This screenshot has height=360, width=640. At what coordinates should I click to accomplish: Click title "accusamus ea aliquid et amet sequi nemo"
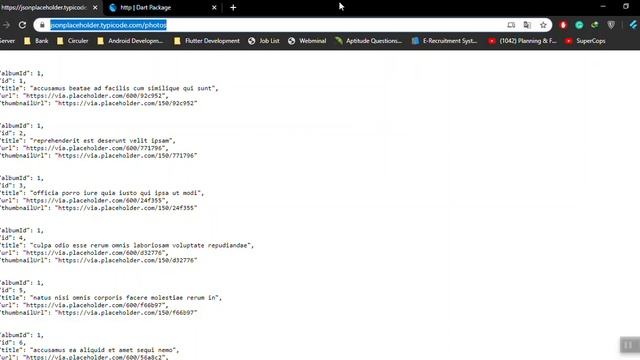point(103,350)
